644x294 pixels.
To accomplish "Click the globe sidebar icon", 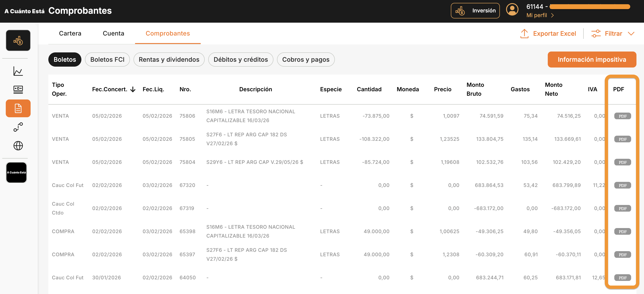I will pyautogui.click(x=18, y=145).
